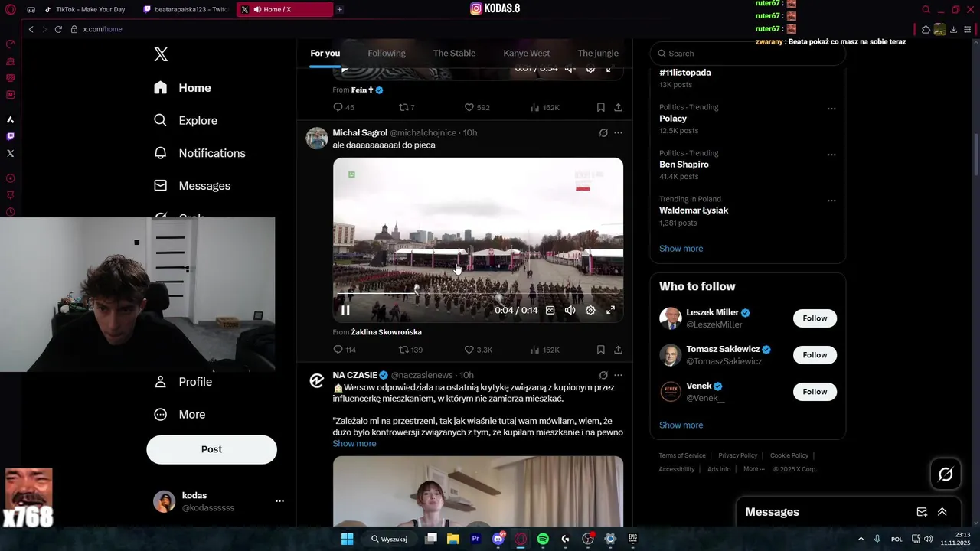980x551 pixels.
Task: Open parade video settings gear
Action: [x=590, y=310]
